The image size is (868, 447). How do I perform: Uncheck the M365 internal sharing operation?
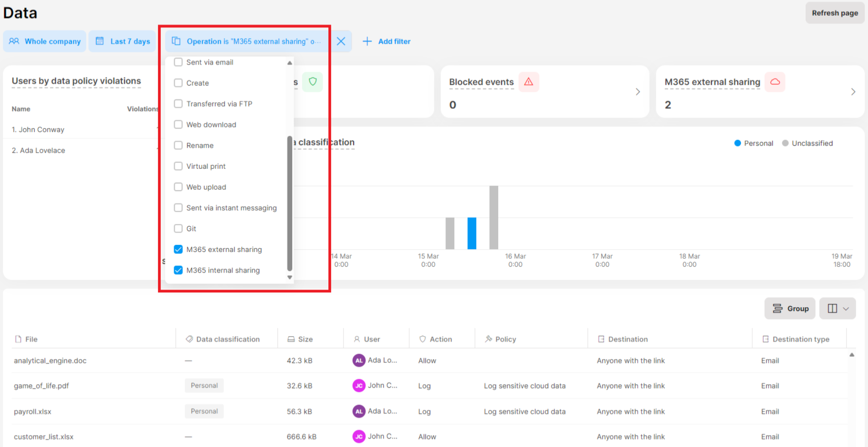tap(178, 270)
